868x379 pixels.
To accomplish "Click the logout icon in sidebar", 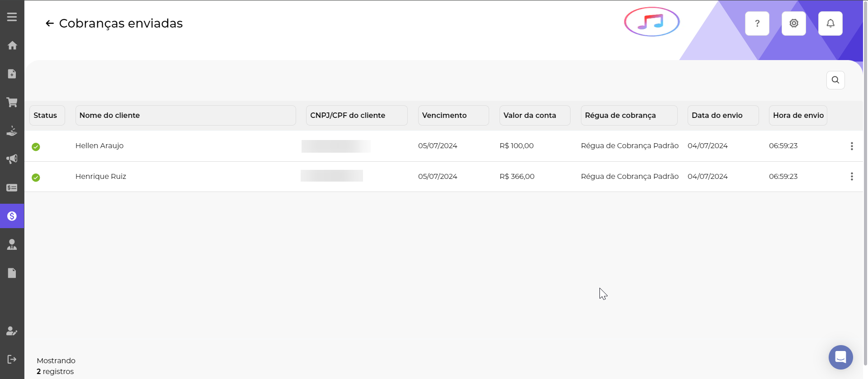I will pos(12,359).
